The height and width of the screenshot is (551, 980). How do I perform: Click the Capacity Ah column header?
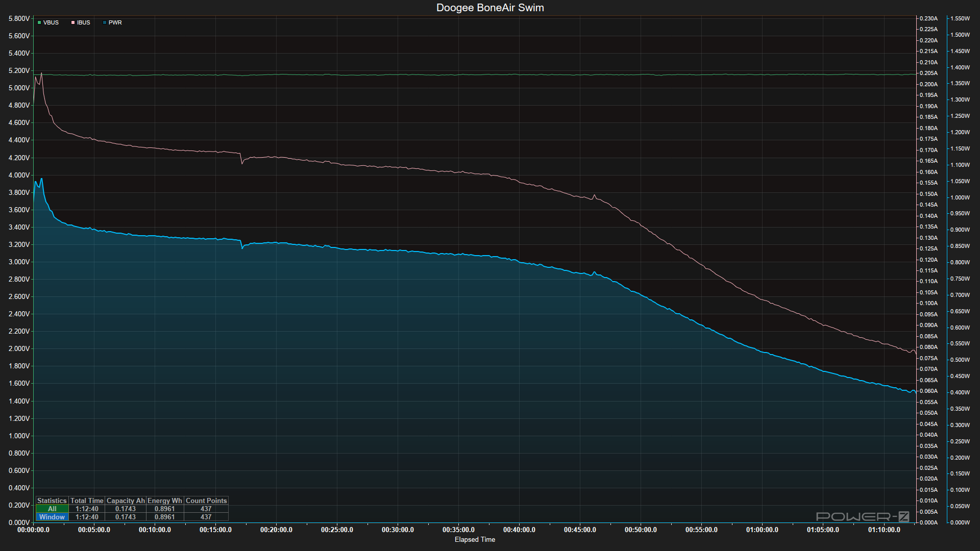pos(126,500)
